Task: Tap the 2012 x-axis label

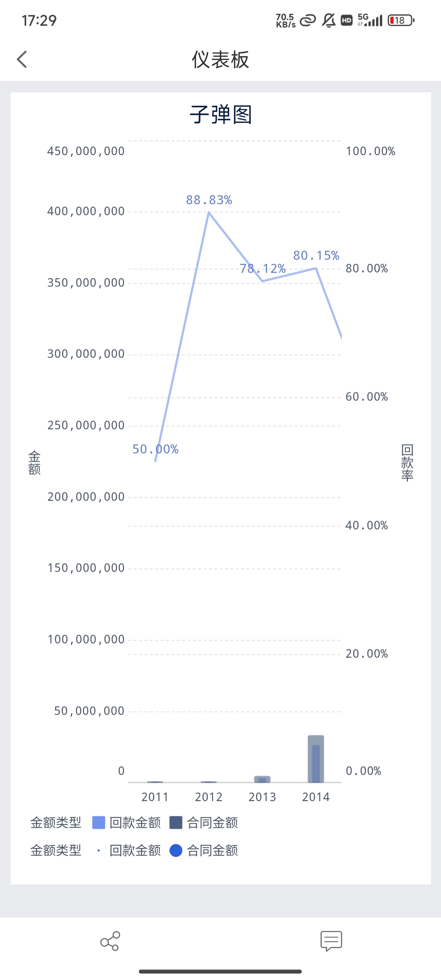Action: (209, 797)
